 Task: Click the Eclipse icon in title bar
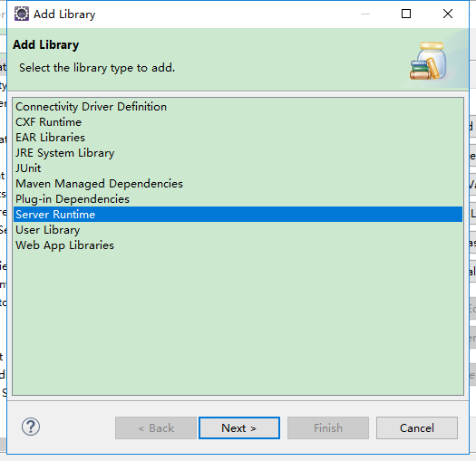(x=22, y=14)
